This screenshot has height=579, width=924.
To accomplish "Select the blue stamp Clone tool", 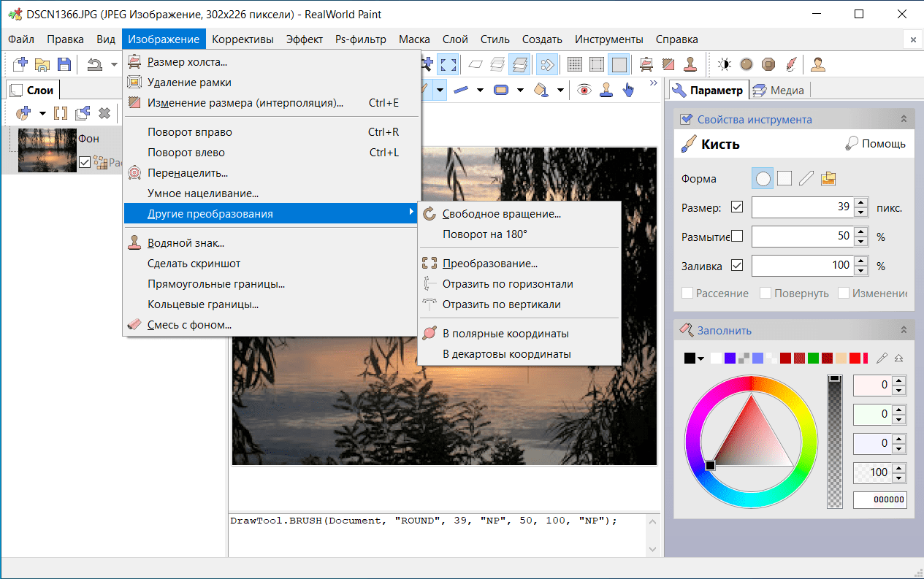I will 606,90.
